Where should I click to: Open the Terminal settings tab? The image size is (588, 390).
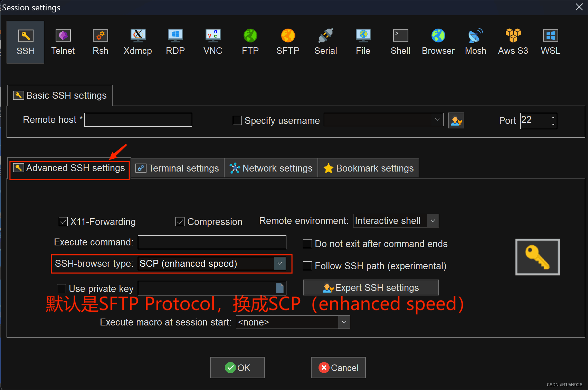(178, 168)
